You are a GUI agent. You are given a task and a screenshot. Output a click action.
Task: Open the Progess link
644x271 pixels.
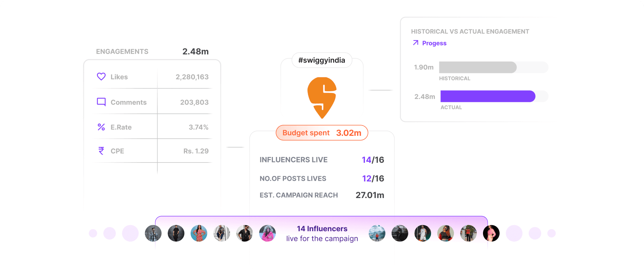click(x=434, y=43)
